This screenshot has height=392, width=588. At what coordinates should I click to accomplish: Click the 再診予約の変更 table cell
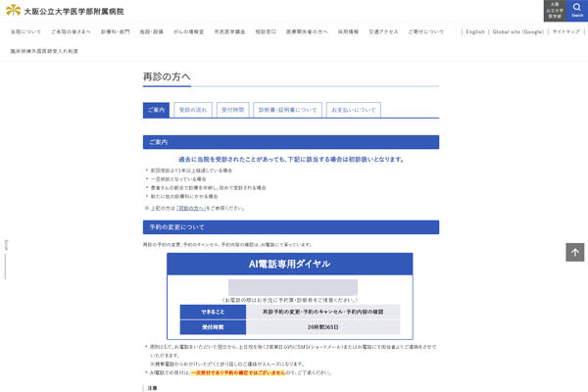322,312
